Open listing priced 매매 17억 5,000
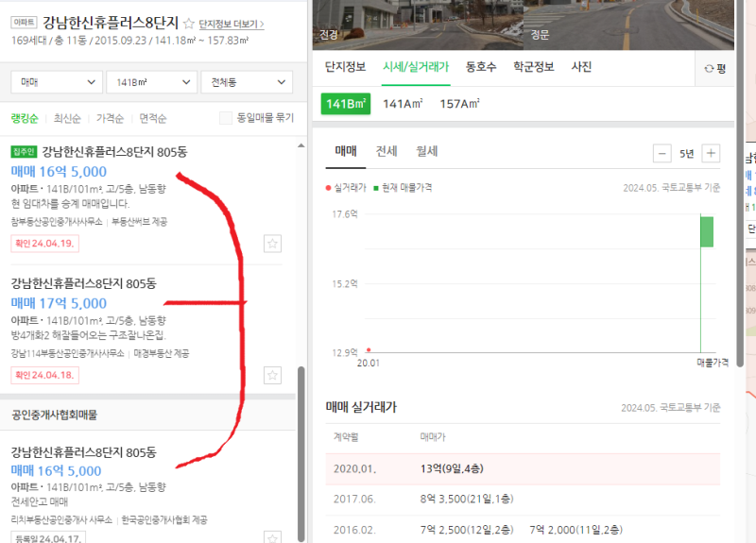 tap(59, 303)
